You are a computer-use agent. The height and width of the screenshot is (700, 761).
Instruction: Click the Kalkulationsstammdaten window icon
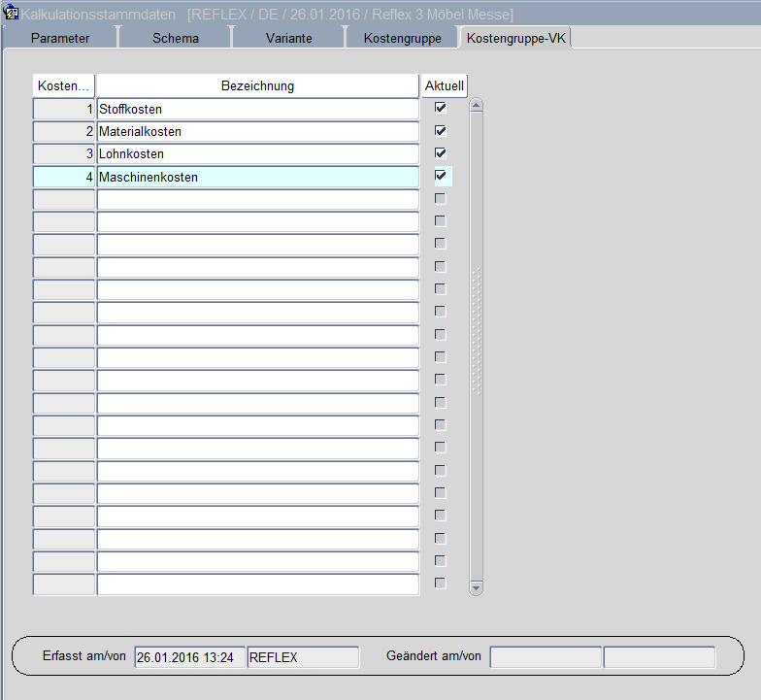(x=12, y=14)
